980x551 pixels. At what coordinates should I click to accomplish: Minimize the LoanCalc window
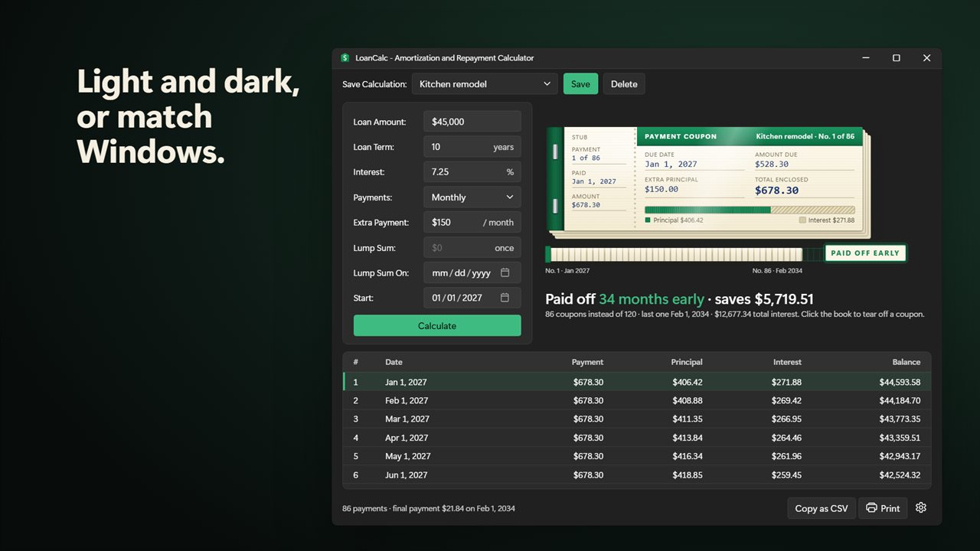click(x=866, y=58)
